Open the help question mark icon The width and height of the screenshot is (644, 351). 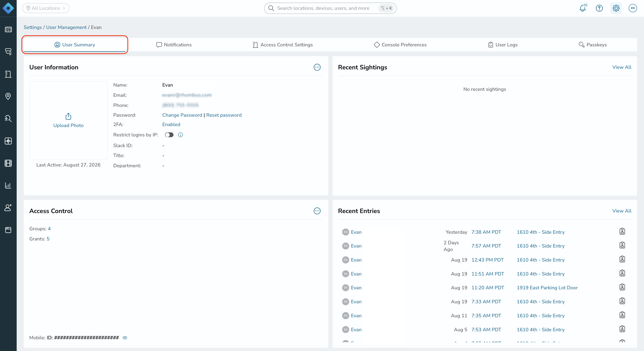pos(599,8)
